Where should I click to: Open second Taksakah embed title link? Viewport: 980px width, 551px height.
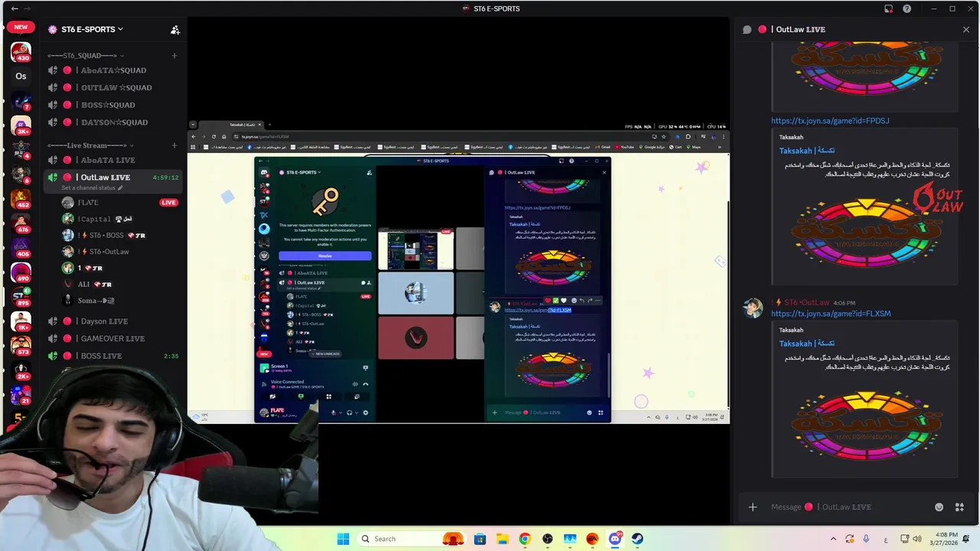[807, 344]
